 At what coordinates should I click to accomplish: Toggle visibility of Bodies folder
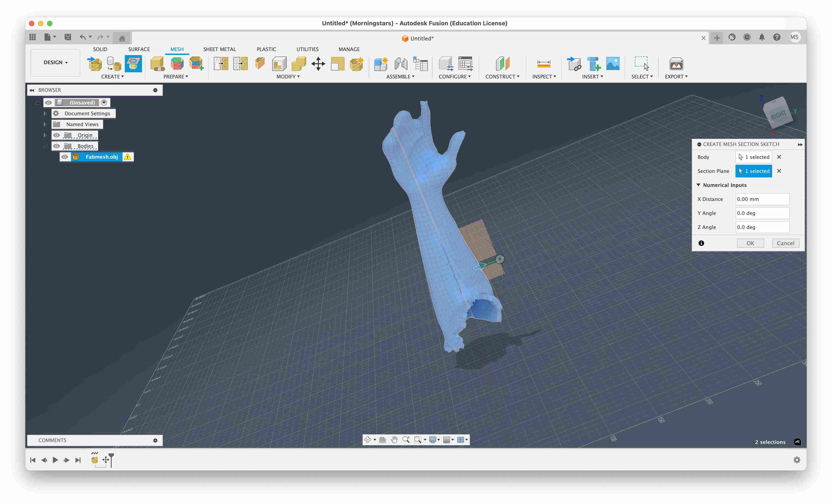(56, 146)
